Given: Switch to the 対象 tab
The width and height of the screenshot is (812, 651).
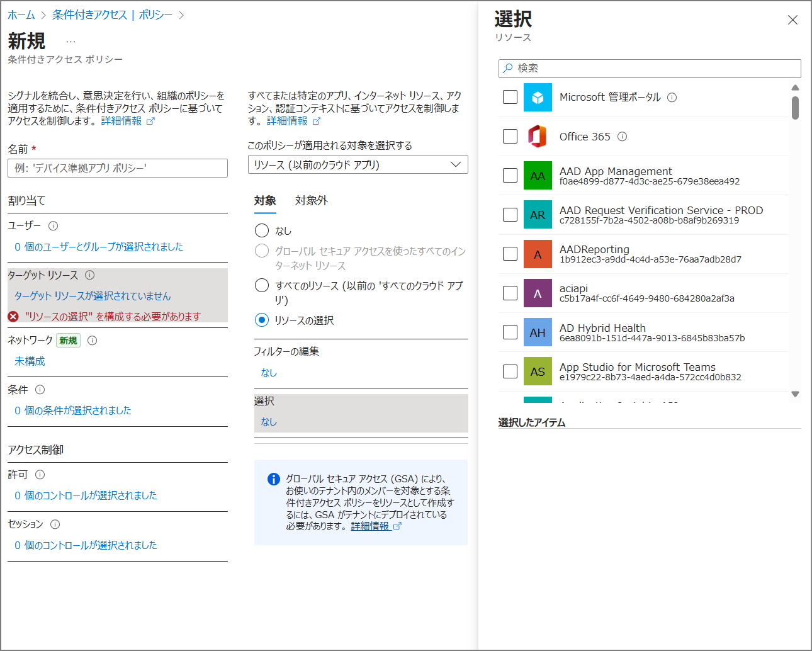Looking at the screenshot, I should click(265, 201).
